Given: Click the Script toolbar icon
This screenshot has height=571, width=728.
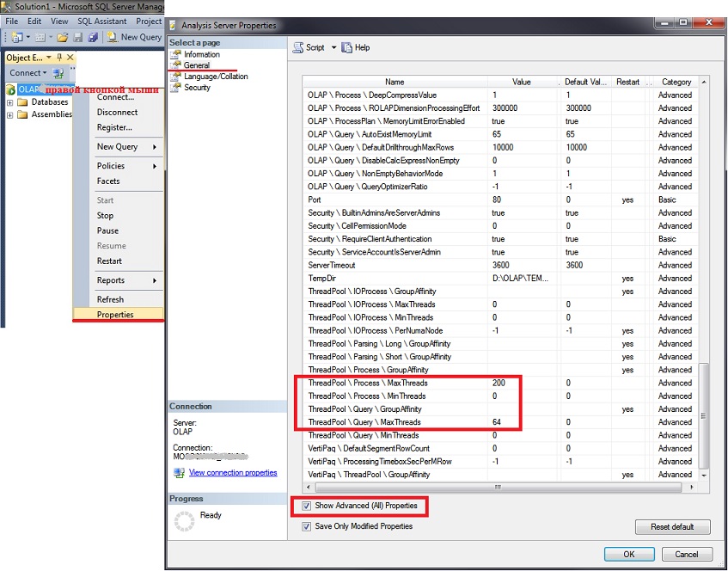Looking at the screenshot, I should coord(298,47).
